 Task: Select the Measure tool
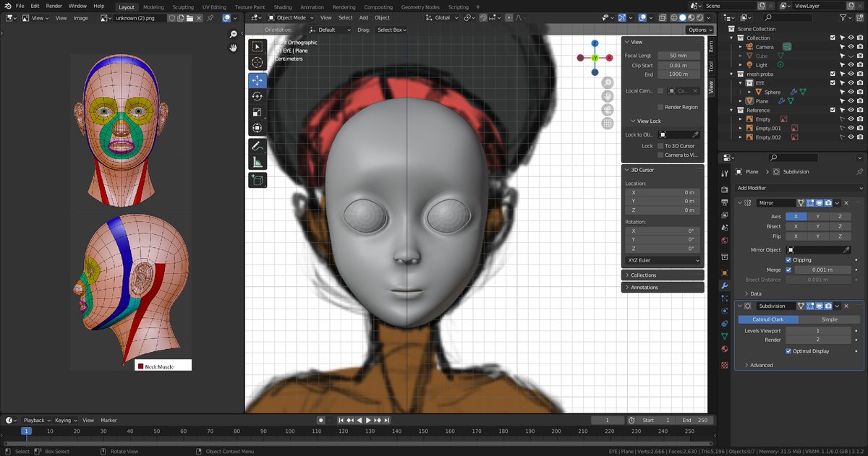pos(258,162)
